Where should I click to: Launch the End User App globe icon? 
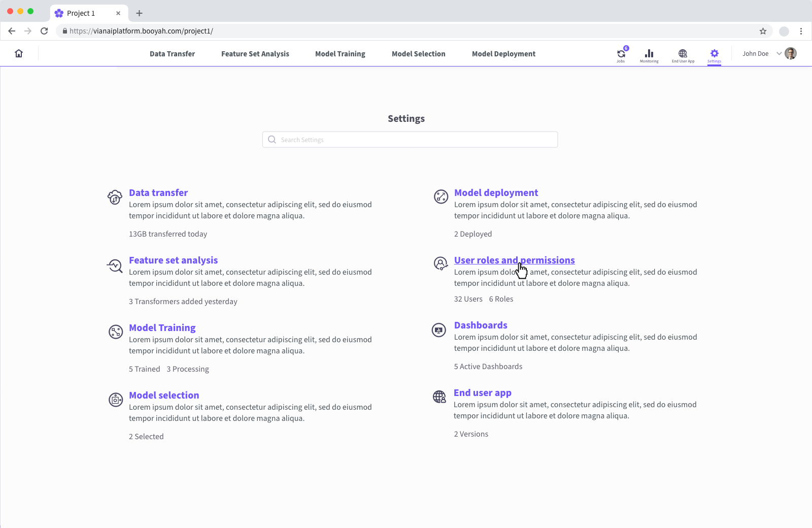[x=683, y=53]
